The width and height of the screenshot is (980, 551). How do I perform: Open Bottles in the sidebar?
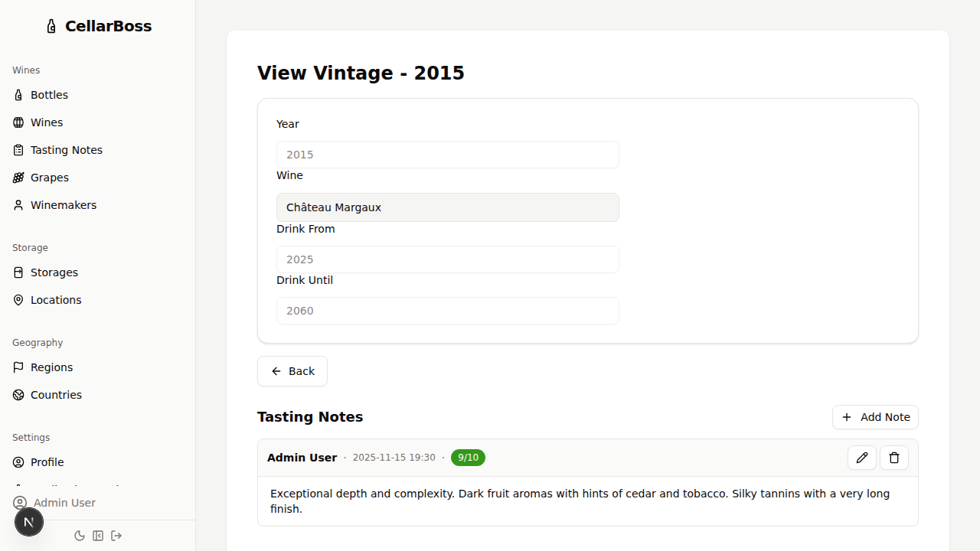pyautogui.click(x=49, y=95)
